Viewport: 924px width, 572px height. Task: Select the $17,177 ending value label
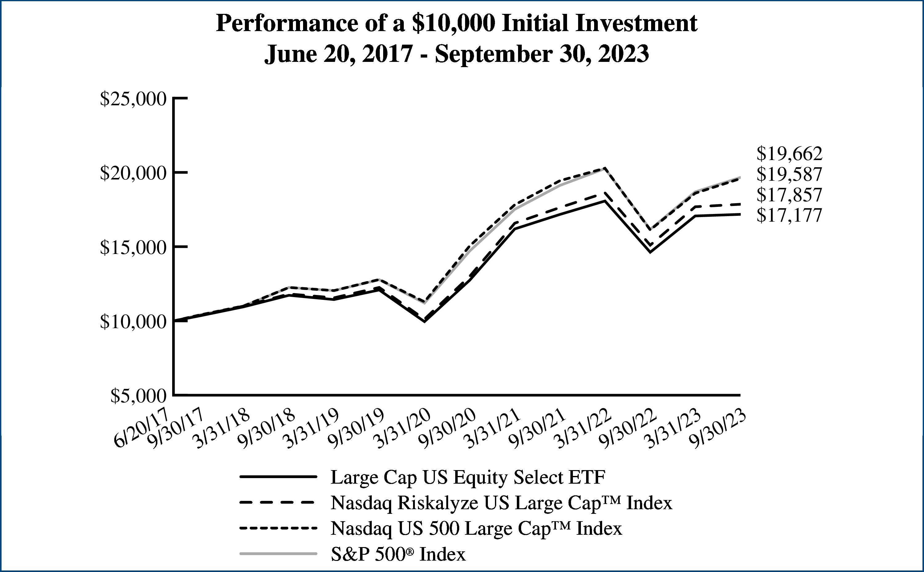[789, 216]
